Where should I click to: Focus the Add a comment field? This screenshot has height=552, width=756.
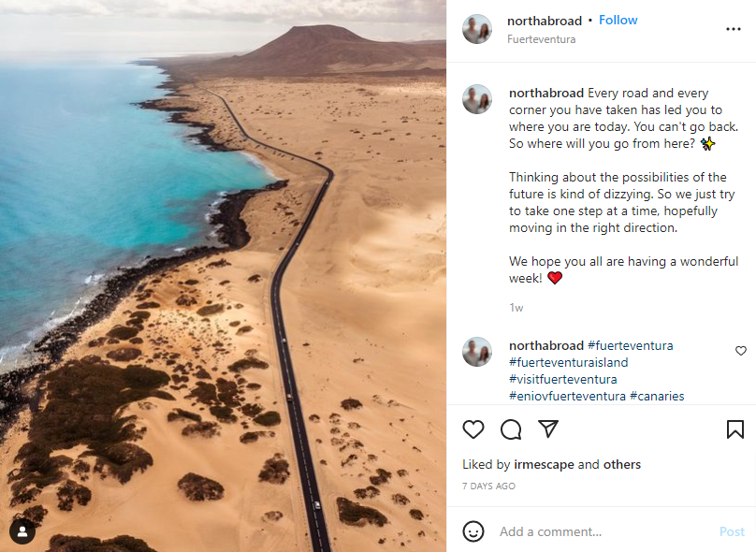click(x=604, y=531)
